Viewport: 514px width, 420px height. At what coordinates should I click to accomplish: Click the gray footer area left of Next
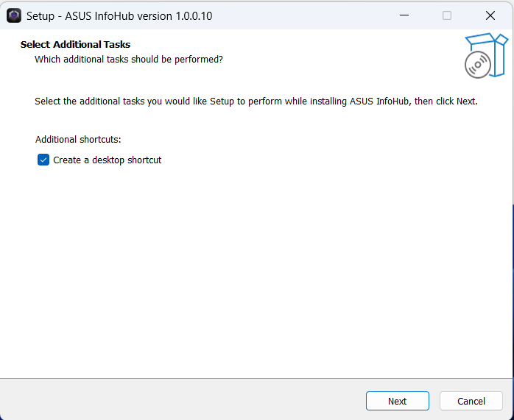click(180, 400)
